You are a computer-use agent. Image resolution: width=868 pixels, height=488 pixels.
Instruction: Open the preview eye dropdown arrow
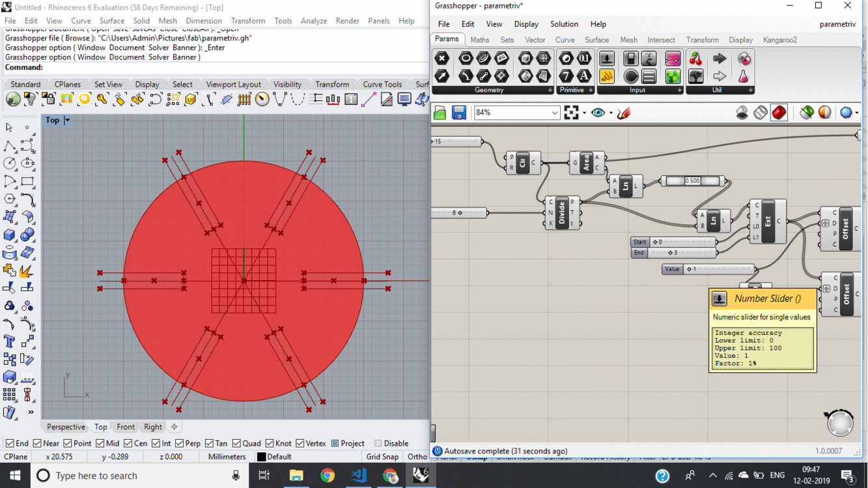[x=610, y=113]
